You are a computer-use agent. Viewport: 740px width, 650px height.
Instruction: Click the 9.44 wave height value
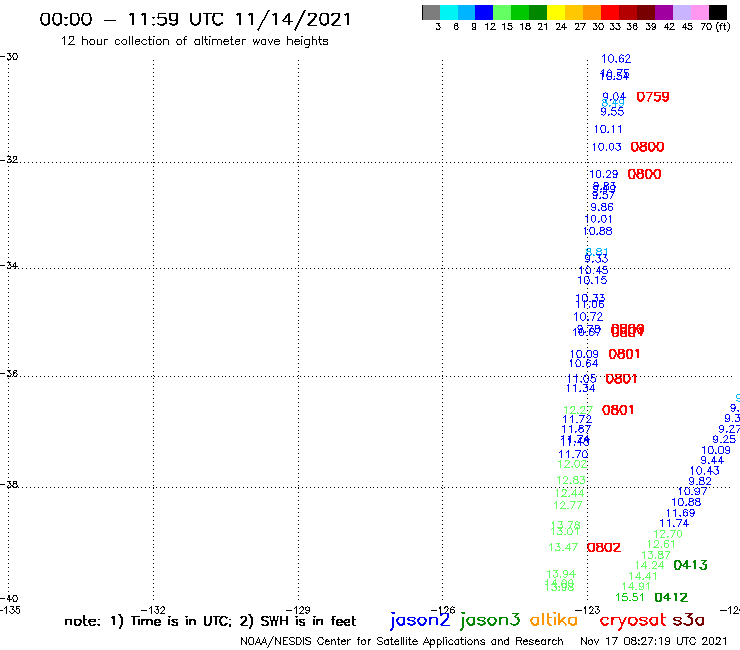point(712,460)
